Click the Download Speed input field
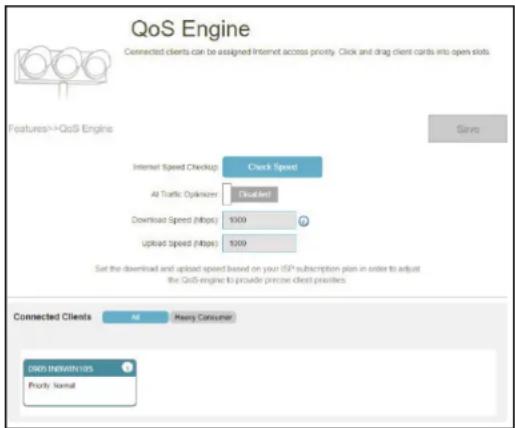Image resolution: width=515 pixels, height=428 pixels. [259, 220]
